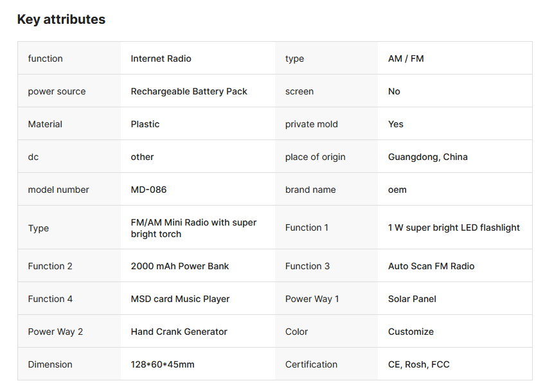The image size is (545, 392).
Task: Click the power source label
Action: click(x=57, y=91)
